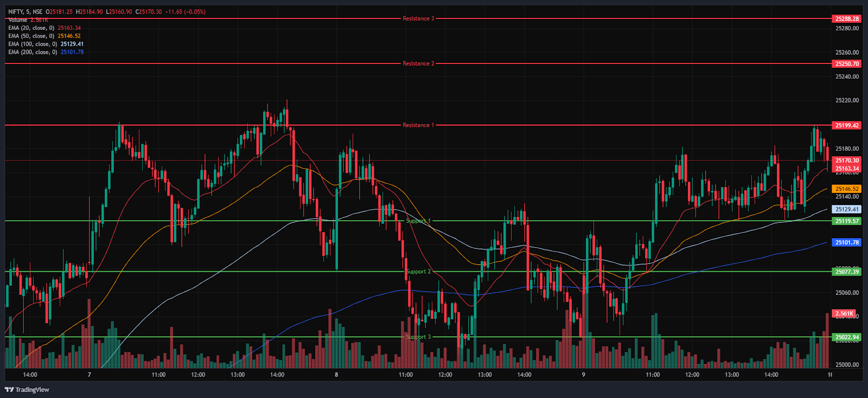The width and height of the screenshot is (868, 398).
Task: Select the Resistance 2 line label
Action: [418, 63]
